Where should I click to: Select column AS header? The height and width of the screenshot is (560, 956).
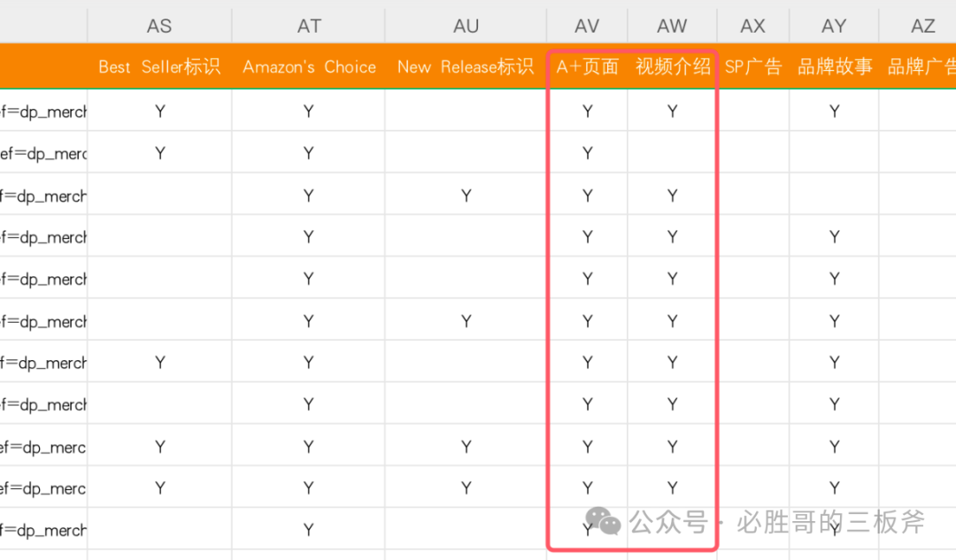point(159,26)
